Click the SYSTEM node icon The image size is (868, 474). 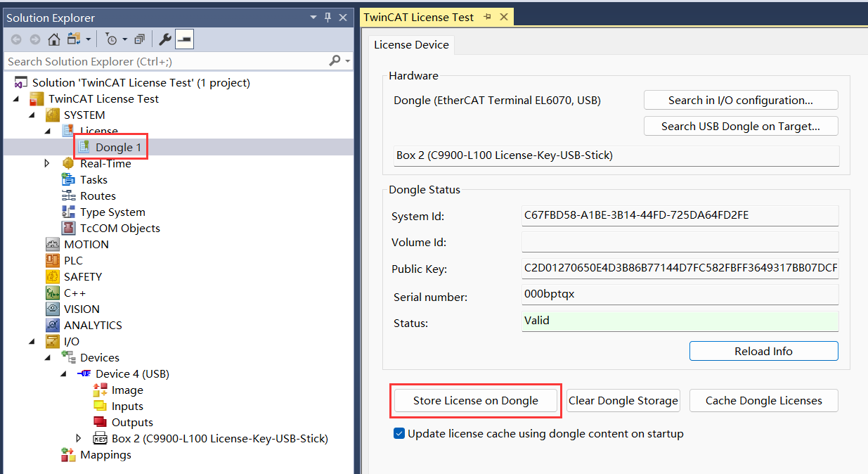tap(53, 115)
